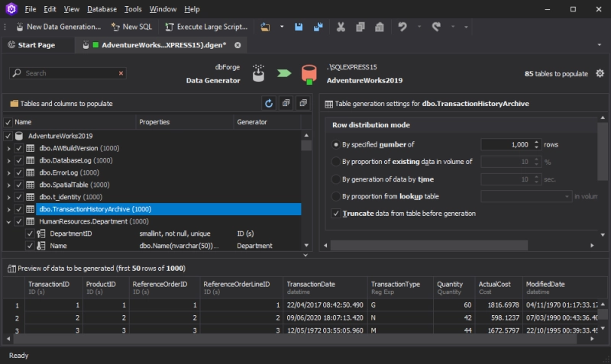Open generation options gear icon
The width and height of the screenshot is (611, 364).
click(x=600, y=73)
